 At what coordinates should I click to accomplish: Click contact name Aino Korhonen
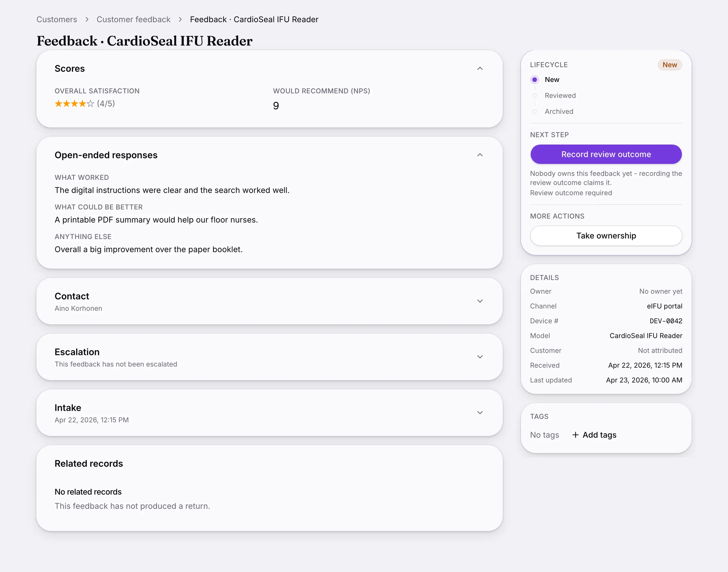click(x=78, y=308)
